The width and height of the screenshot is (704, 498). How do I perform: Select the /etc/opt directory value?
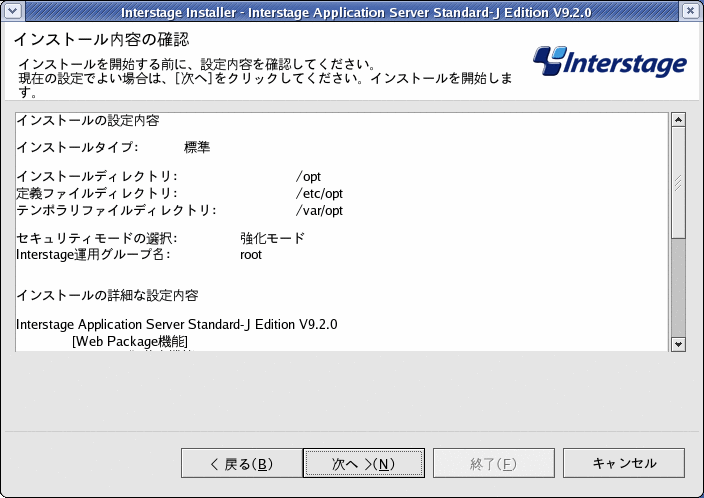click(319, 194)
